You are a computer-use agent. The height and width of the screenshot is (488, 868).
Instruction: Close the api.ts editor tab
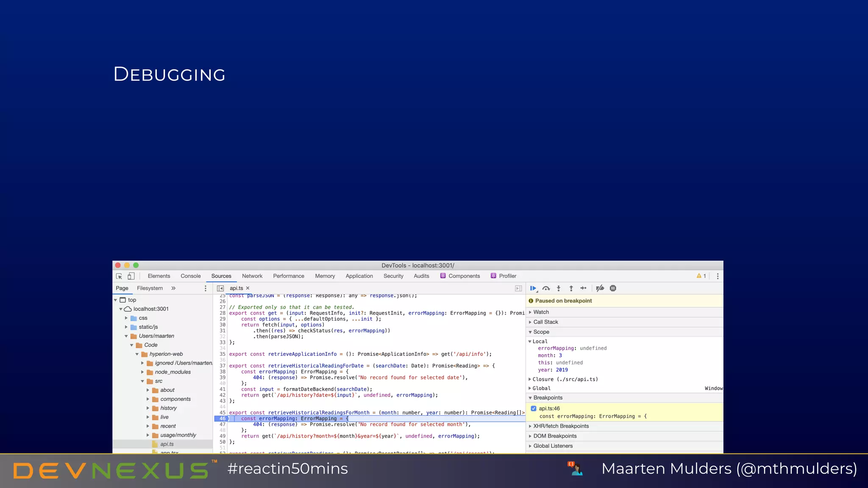coord(248,288)
